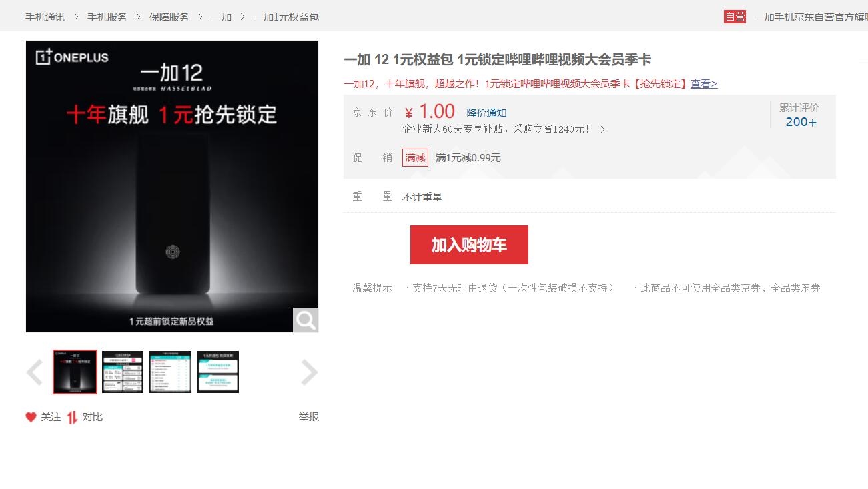The width and height of the screenshot is (868, 489).
Task: Expand breadcrumb arrow after 保障服务
Action: point(200,17)
